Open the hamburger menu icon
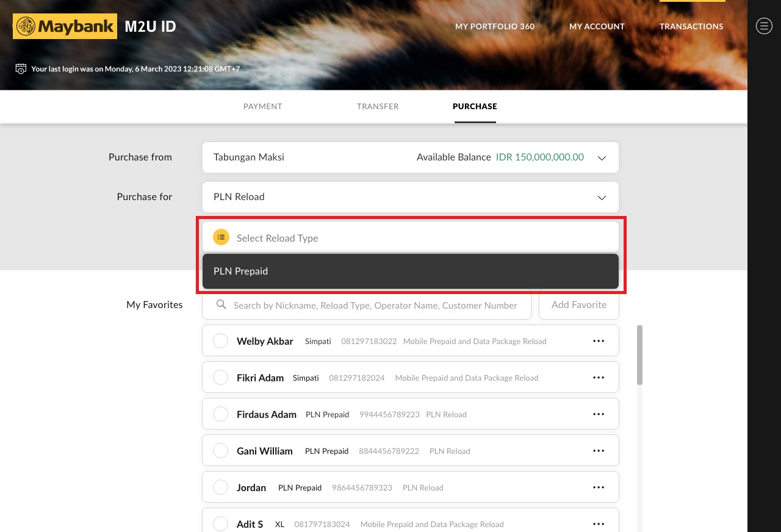This screenshot has width=781, height=532. tap(764, 26)
